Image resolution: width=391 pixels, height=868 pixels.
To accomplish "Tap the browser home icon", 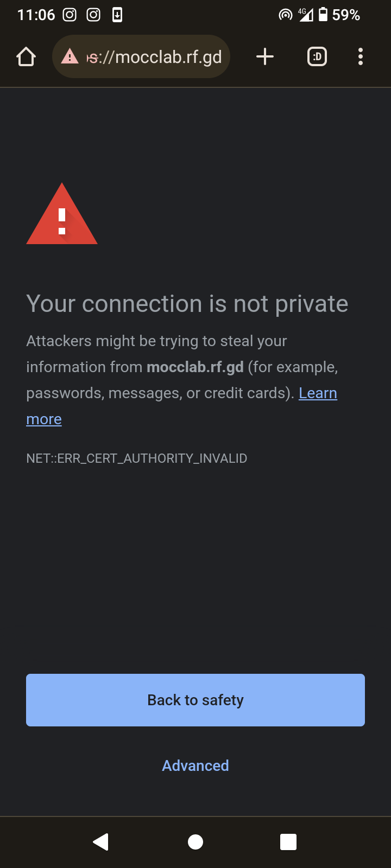I will [x=26, y=56].
